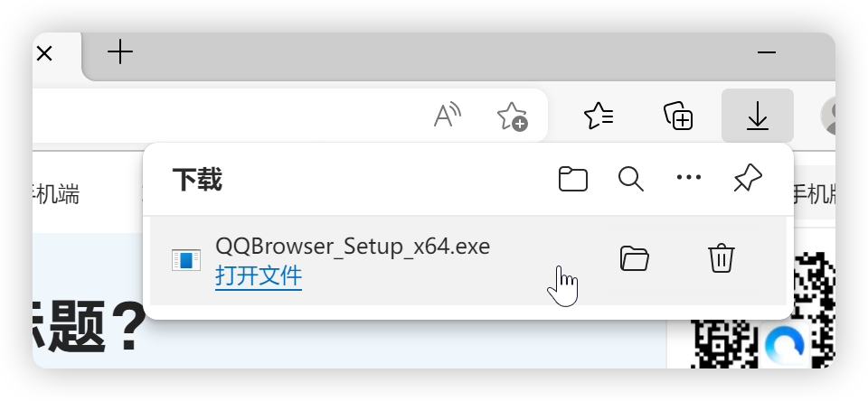
Task: Open the downloads folder from panel header
Action: point(572,179)
